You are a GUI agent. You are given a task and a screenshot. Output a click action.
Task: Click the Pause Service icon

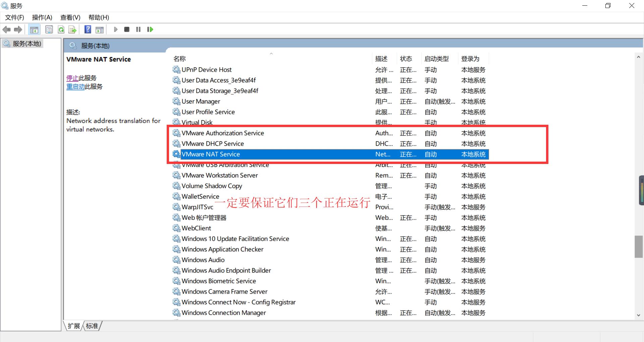pos(138,30)
